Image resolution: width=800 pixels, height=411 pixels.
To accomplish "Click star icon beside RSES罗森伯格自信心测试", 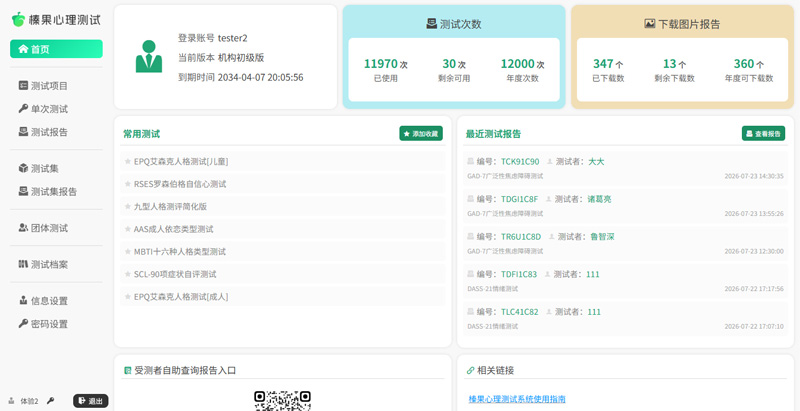I will click(x=128, y=184).
